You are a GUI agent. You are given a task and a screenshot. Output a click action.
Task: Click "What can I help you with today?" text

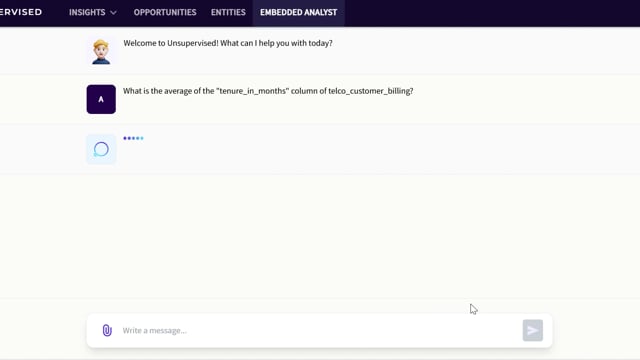tap(276, 43)
